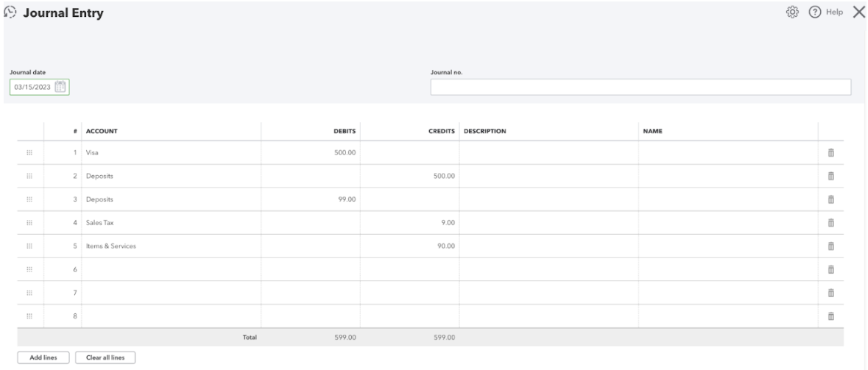
Task: Delete line 4 Sales Tax row
Action: coord(830,223)
